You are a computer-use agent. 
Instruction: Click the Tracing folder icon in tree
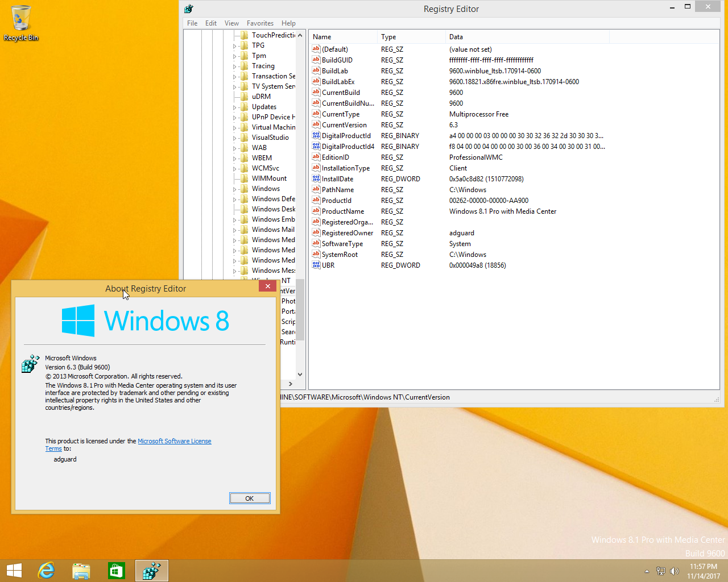[245, 66]
